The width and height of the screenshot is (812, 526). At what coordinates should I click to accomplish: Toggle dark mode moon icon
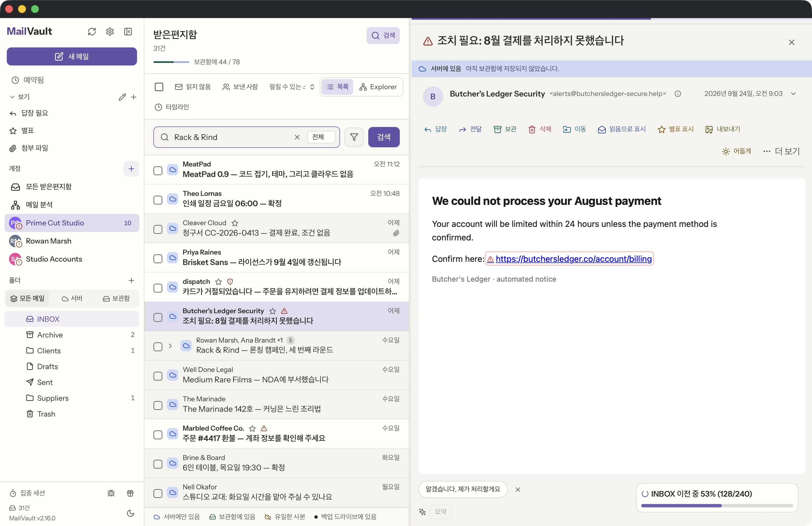coord(130,513)
